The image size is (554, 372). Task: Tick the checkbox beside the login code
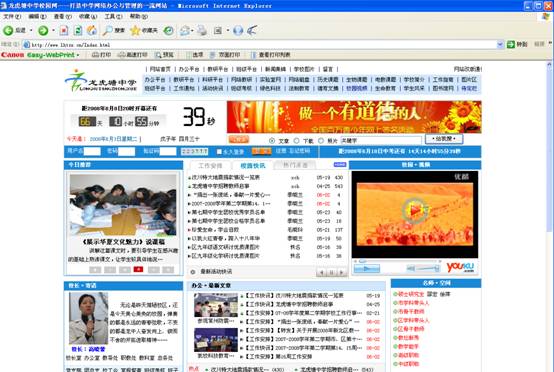click(x=219, y=152)
